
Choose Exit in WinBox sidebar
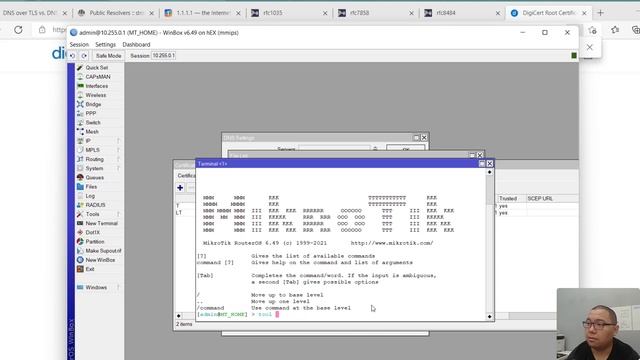[x=90, y=269]
